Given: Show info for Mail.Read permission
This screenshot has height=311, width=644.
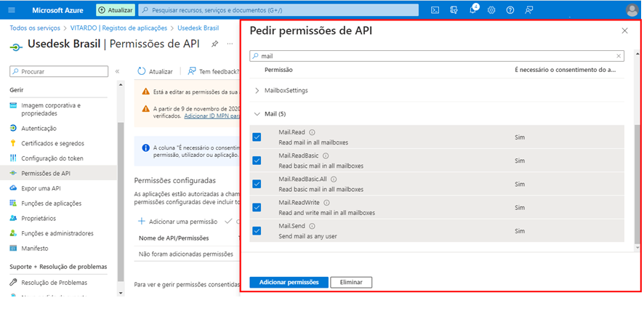Looking at the screenshot, I should pyautogui.click(x=312, y=132).
